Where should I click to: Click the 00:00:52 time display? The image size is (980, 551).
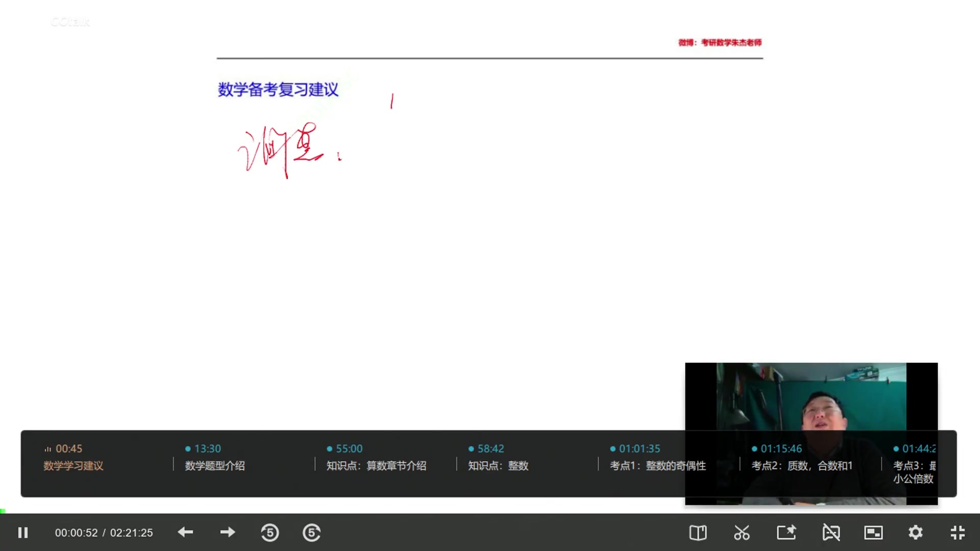[x=77, y=532]
